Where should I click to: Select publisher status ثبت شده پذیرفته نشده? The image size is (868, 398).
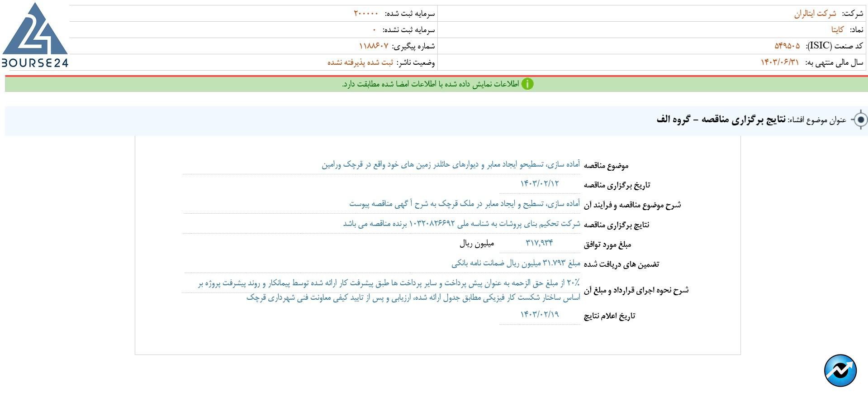click(x=360, y=62)
